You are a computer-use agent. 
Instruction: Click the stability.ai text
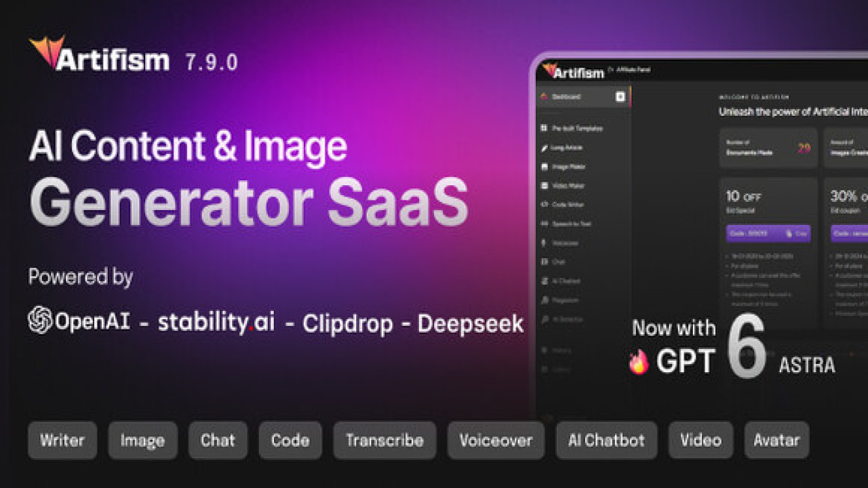pyautogui.click(x=216, y=321)
